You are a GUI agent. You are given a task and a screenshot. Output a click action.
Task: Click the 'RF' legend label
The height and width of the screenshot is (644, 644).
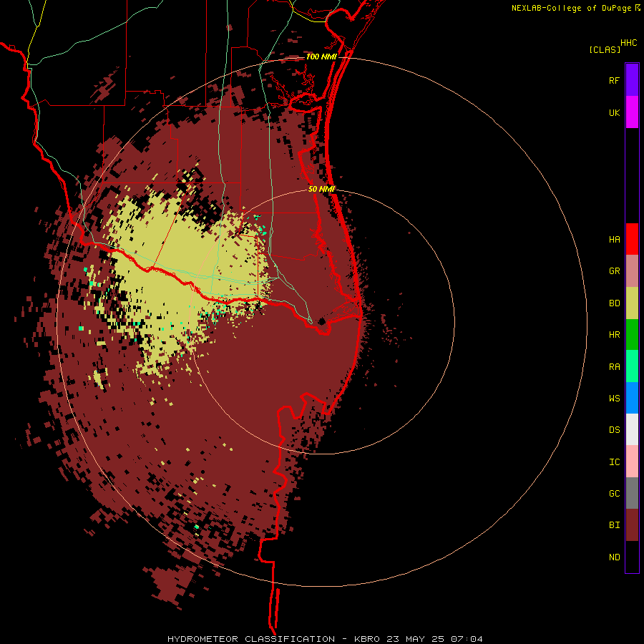614,80
